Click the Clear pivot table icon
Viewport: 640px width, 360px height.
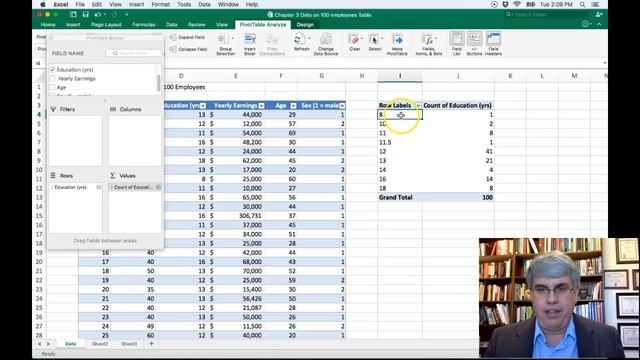(x=354, y=39)
